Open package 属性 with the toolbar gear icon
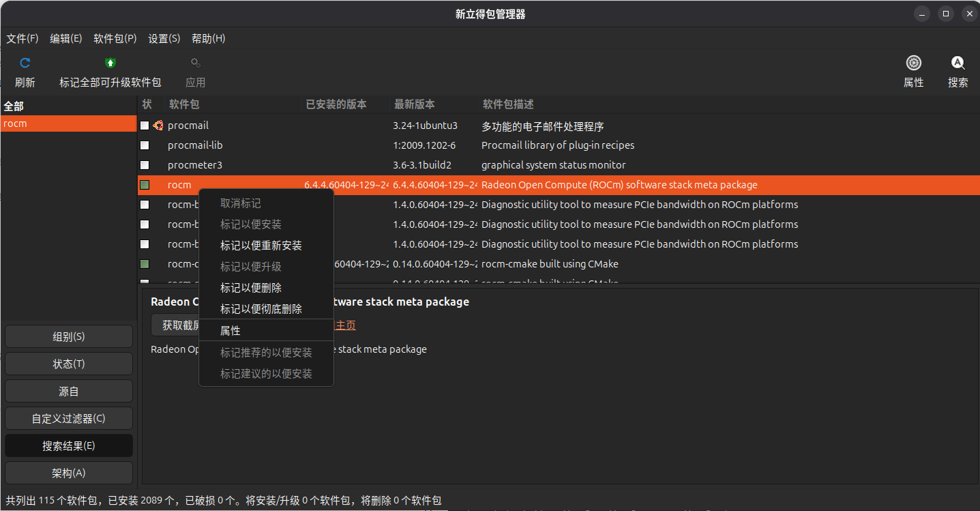Viewport: 980px width, 511px height. (x=913, y=63)
